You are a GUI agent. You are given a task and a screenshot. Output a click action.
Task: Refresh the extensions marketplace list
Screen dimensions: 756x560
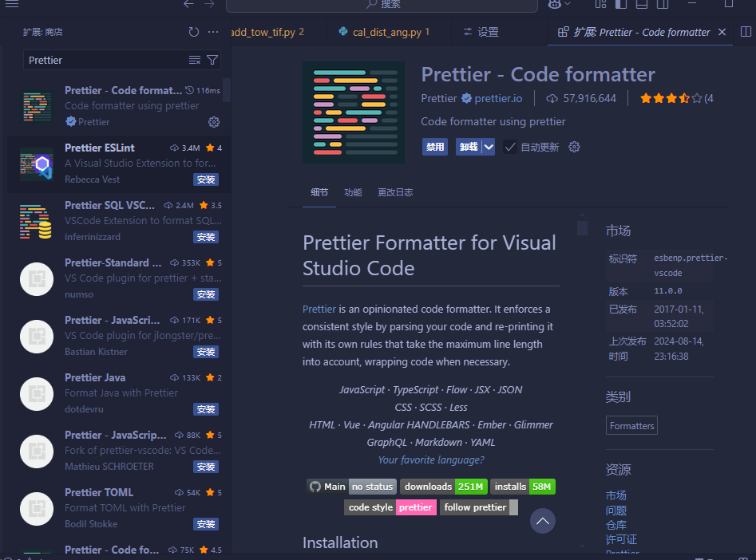tap(193, 32)
